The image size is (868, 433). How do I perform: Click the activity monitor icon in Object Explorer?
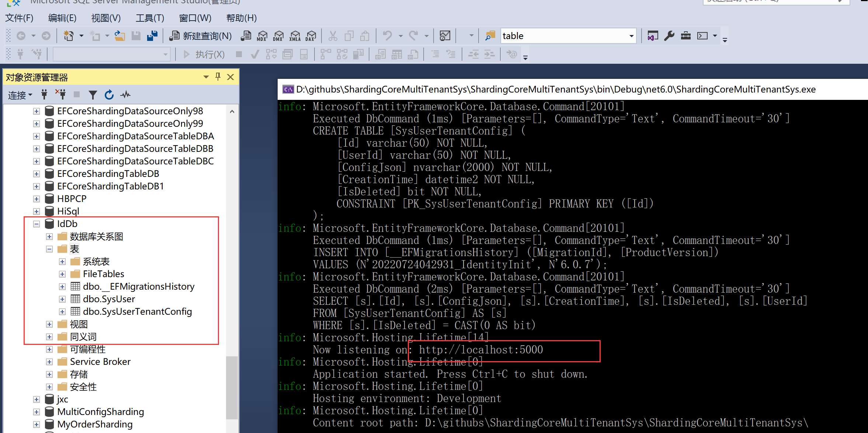(125, 95)
